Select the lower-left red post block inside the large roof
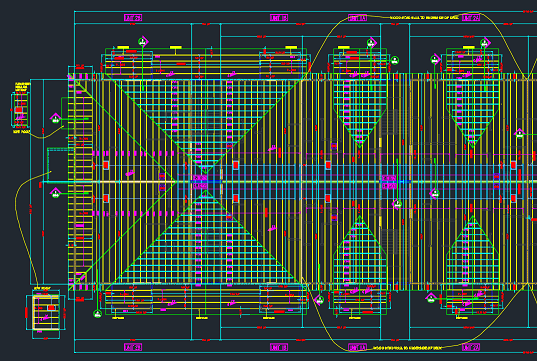The width and height of the screenshot is (537, 361). pyautogui.click(x=106, y=198)
